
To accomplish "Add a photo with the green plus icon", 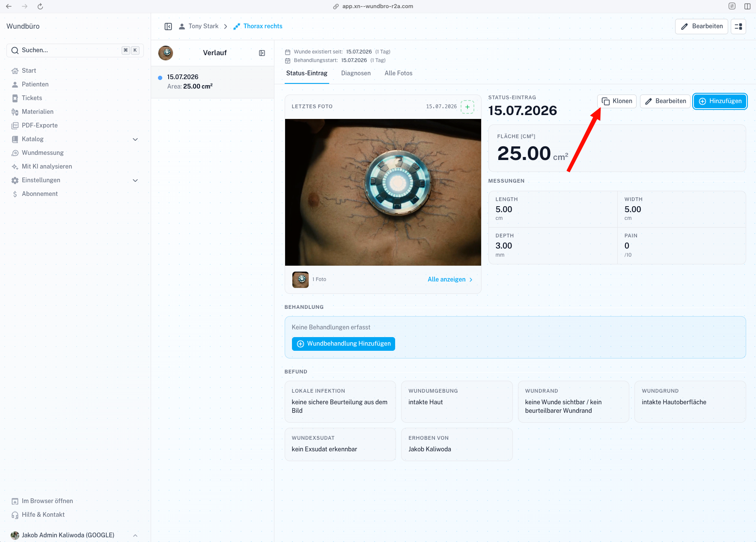I will 467,107.
